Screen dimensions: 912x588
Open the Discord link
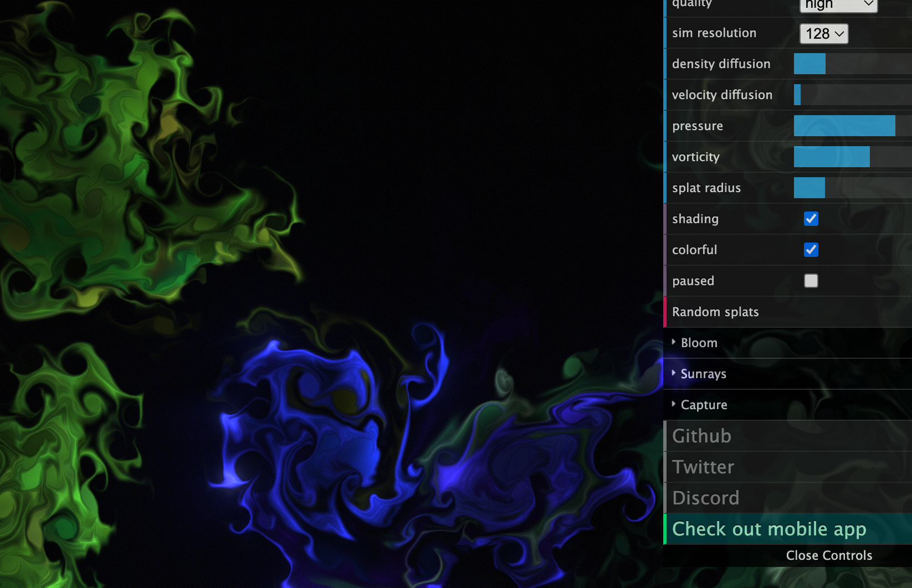pos(787,498)
